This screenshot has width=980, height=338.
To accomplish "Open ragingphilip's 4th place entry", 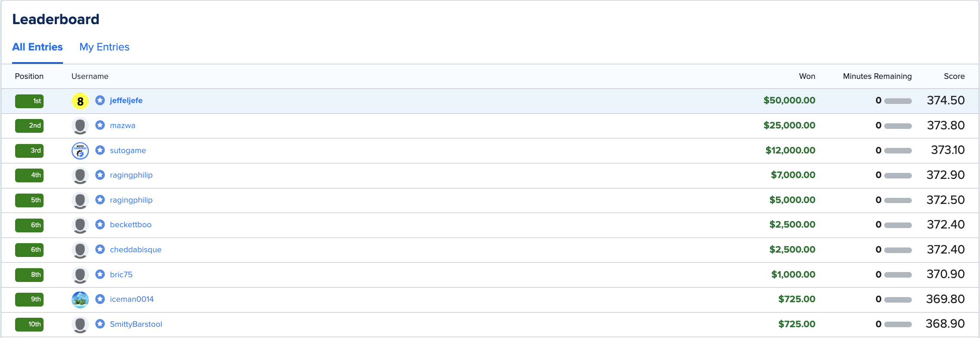I will tap(131, 175).
